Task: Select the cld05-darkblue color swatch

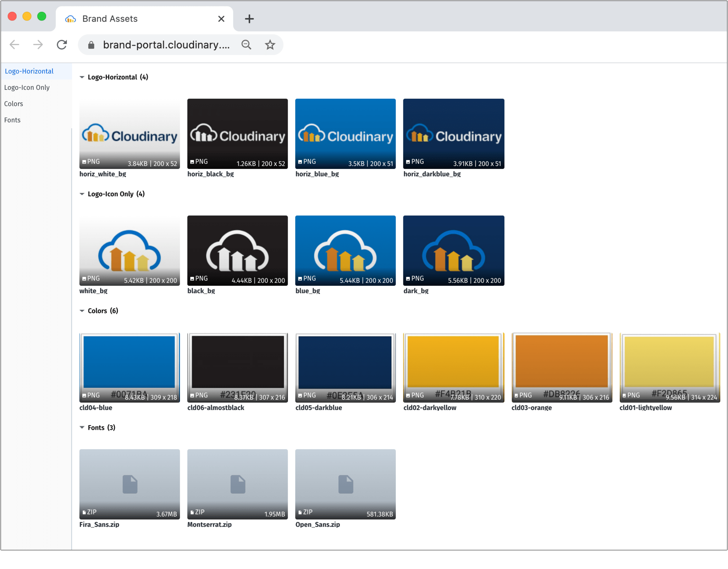Action: click(x=345, y=367)
